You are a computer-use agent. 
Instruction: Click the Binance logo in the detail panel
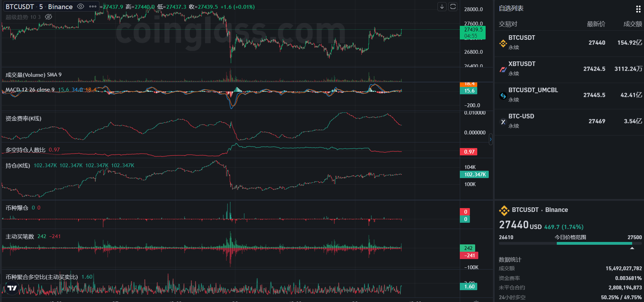coord(504,211)
